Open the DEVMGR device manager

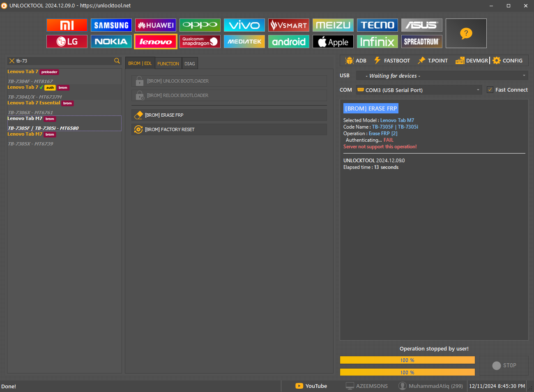click(472, 60)
